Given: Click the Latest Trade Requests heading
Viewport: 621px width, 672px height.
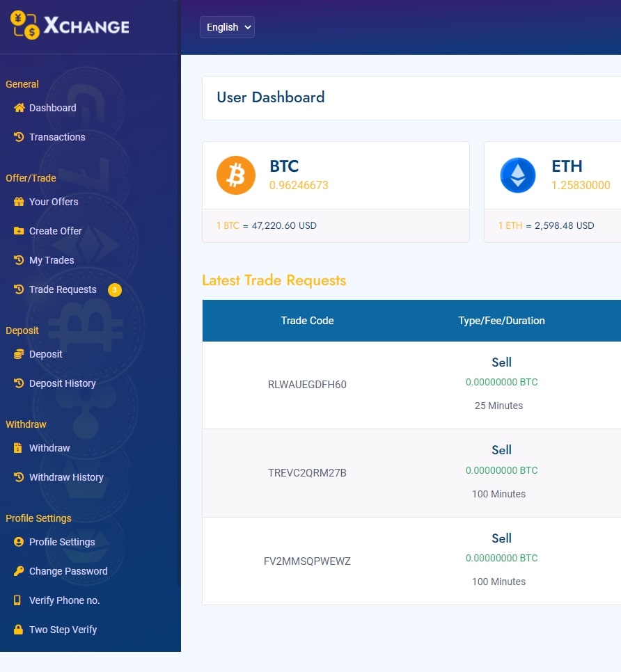Looking at the screenshot, I should [x=274, y=280].
